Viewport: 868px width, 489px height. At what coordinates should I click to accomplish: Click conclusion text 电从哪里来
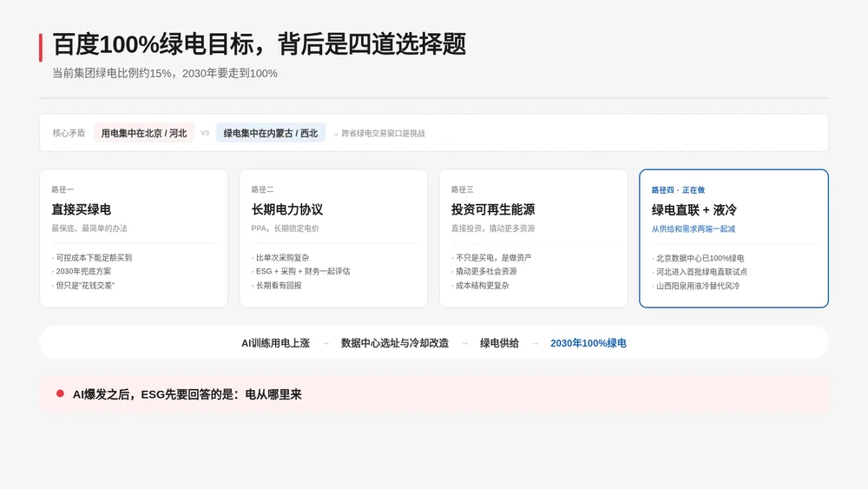(x=273, y=394)
